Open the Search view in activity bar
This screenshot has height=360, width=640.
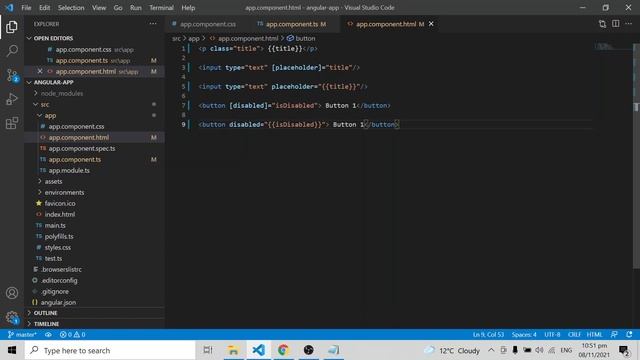[x=12, y=51]
